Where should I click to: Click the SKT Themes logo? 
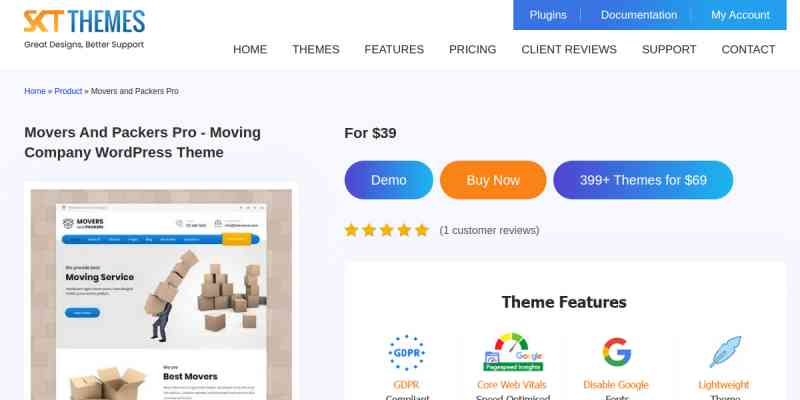point(84,30)
